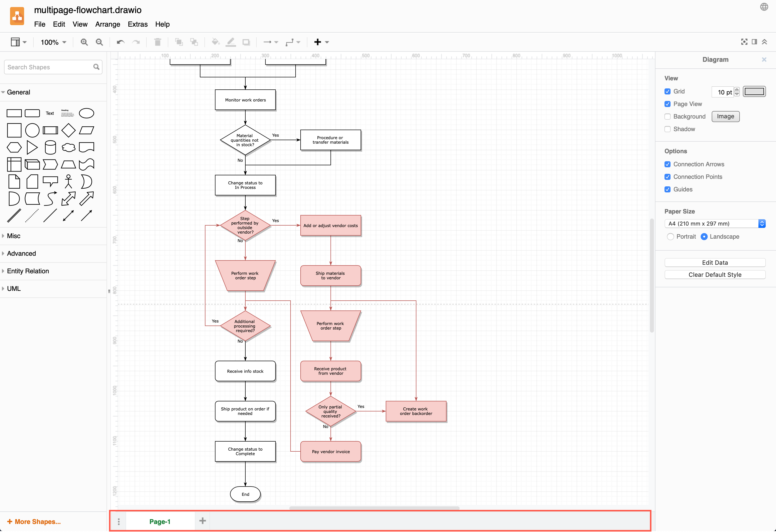The height and width of the screenshot is (532, 776).
Task: Select the Delete shape icon
Action: 157,42
